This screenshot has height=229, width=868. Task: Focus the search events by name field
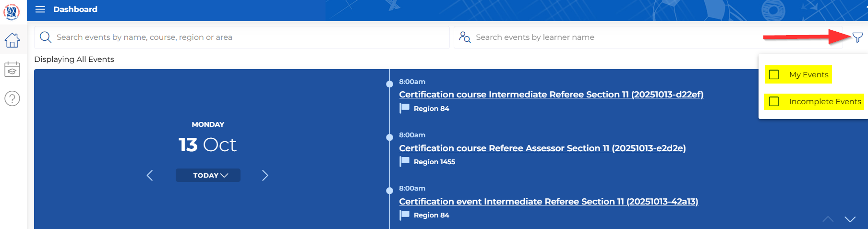pyautogui.click(x=250, y=37)
